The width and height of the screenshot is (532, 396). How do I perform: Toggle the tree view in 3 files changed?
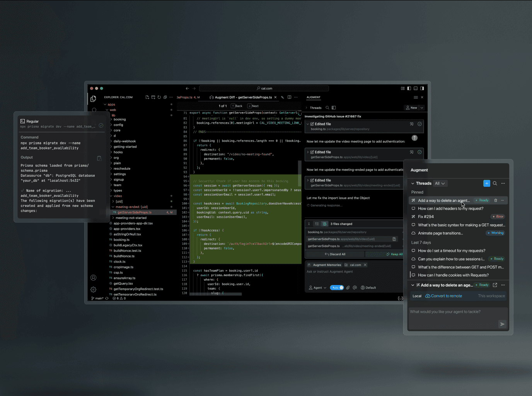point(325,224)
